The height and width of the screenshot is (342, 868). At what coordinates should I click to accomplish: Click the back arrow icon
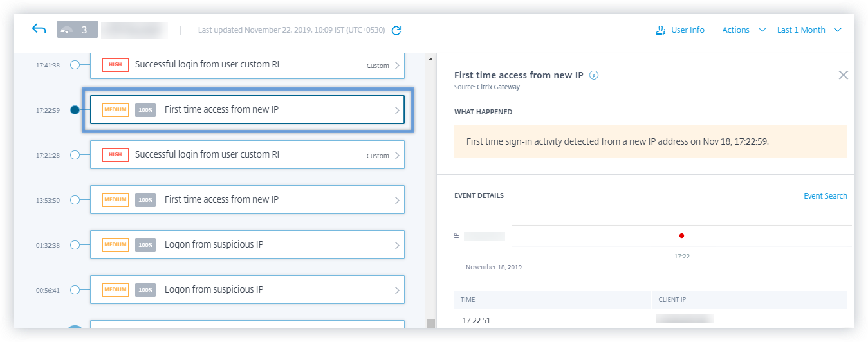point(39,30)
